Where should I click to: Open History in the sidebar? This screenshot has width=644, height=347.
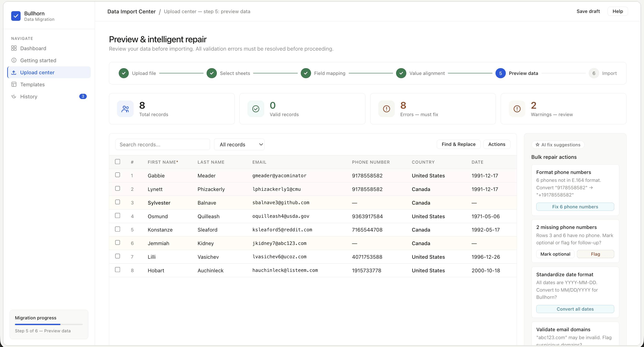point(49,97)
